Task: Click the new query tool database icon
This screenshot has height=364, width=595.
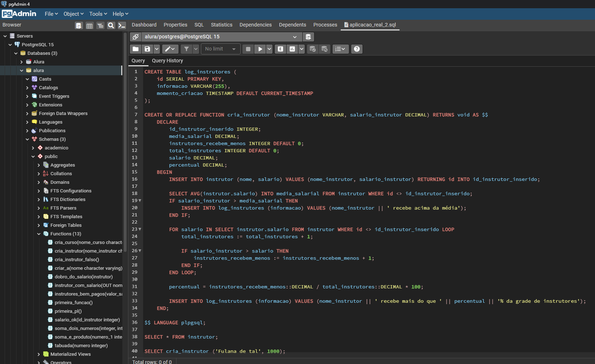Action: pyautogui.click(x=308, y=37)
